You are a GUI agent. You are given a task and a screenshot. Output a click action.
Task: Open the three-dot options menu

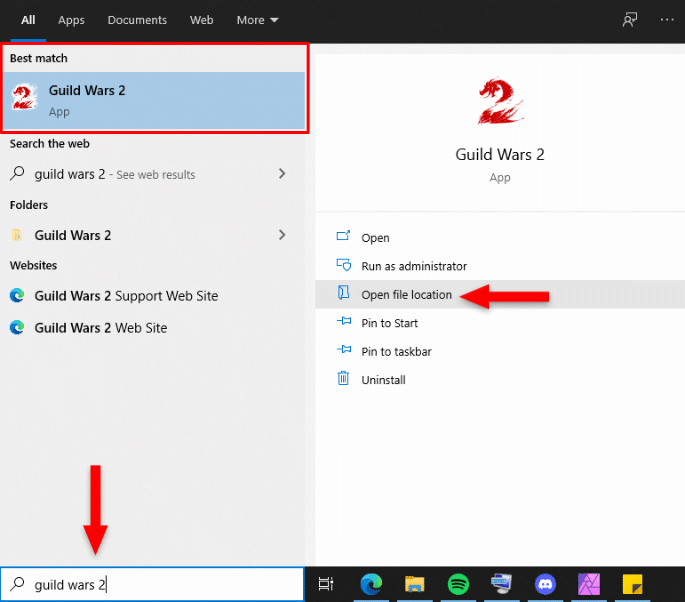667,20
